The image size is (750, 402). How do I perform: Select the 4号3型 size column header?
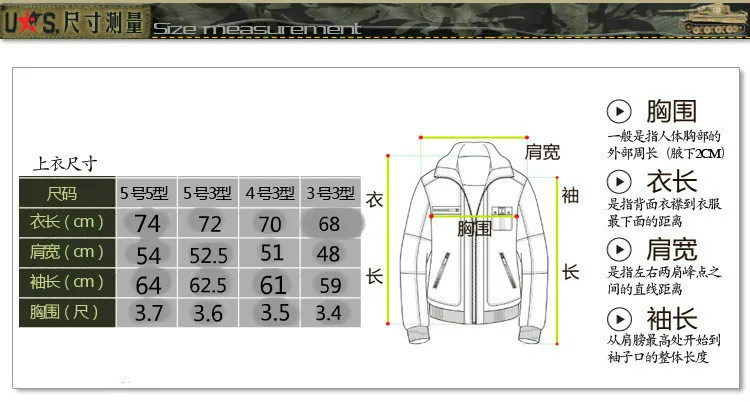click(x=269, y=193)
